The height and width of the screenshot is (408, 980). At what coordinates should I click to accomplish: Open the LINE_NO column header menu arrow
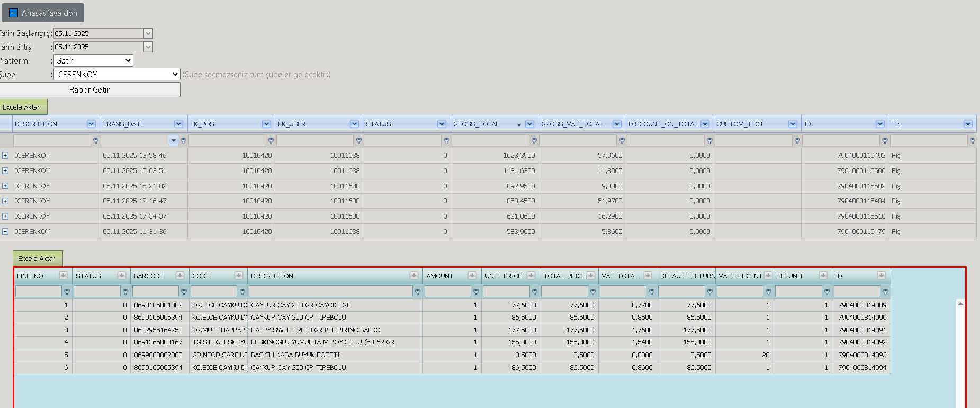coord(63,276)
